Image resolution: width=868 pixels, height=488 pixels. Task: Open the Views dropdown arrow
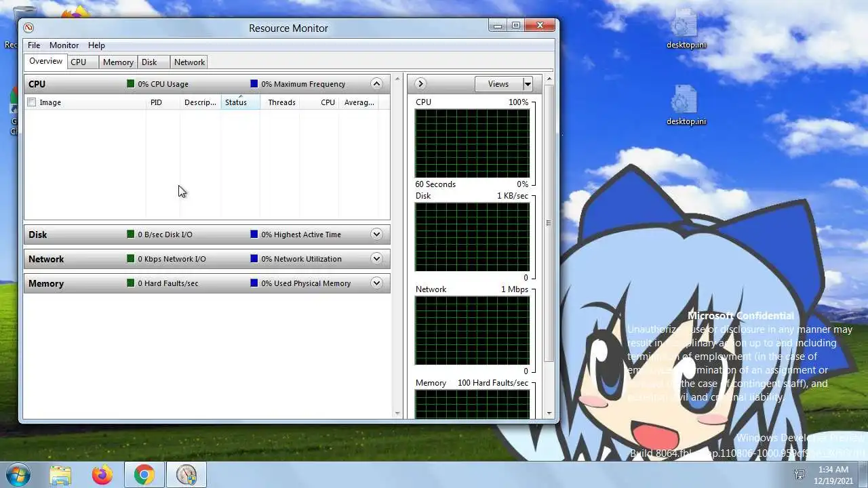pos(528,84)
